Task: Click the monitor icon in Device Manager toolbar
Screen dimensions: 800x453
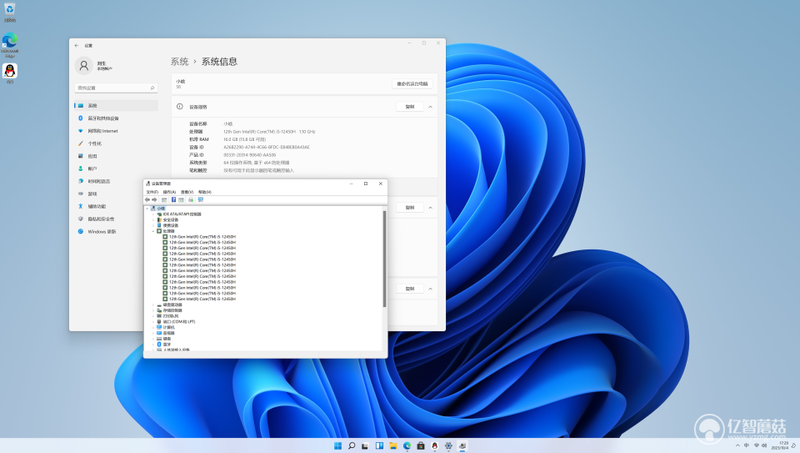Action: tap(201, 200)
